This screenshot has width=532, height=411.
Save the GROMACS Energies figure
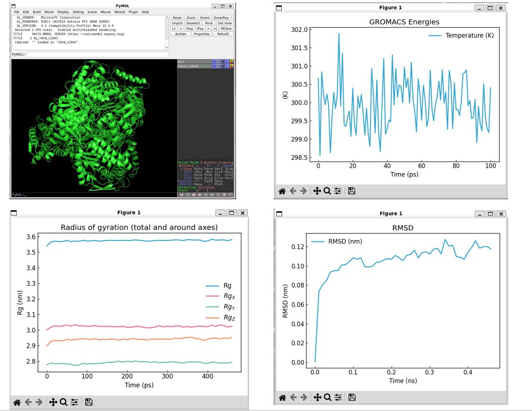[351, 191]
